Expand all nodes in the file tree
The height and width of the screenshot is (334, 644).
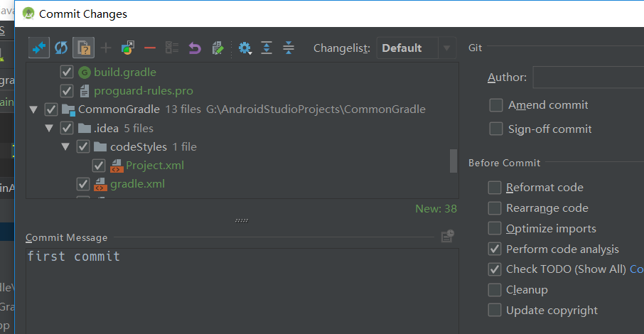267,48
